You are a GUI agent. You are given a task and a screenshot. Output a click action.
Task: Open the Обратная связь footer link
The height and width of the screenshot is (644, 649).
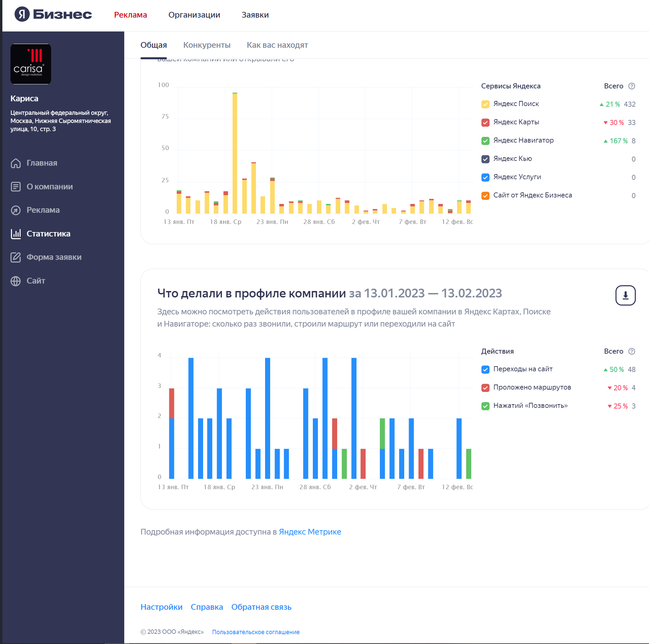tap(261, 607)
